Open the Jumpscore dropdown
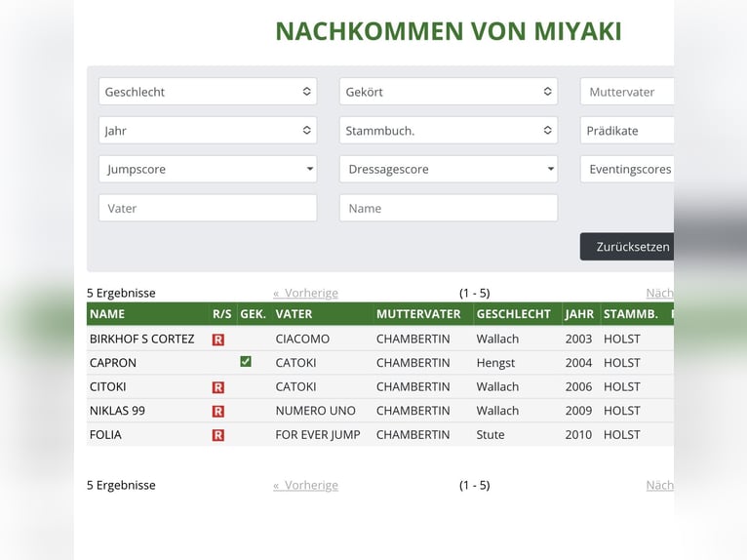The height and width of the screenshot is (560, 747). (208, 170)
